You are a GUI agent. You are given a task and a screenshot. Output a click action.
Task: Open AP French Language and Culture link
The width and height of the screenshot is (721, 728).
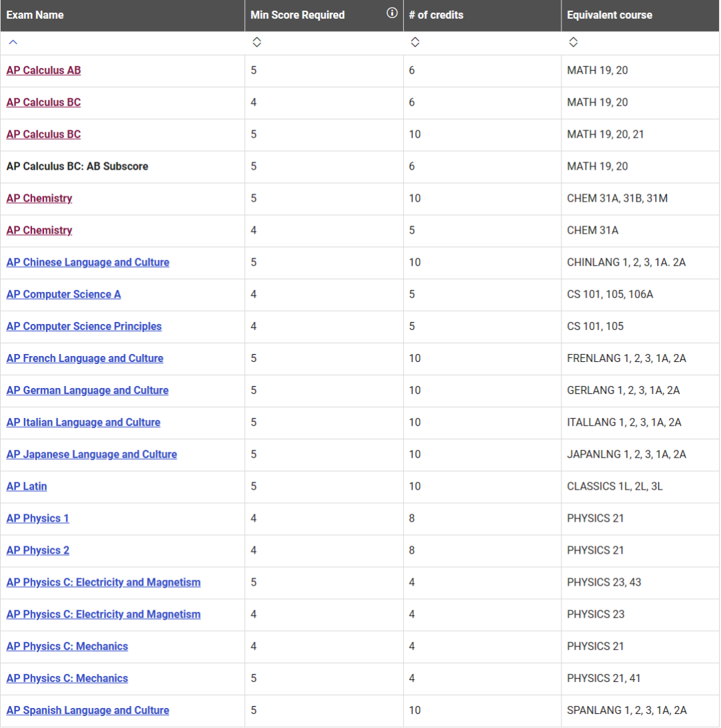tap(85, 359)
